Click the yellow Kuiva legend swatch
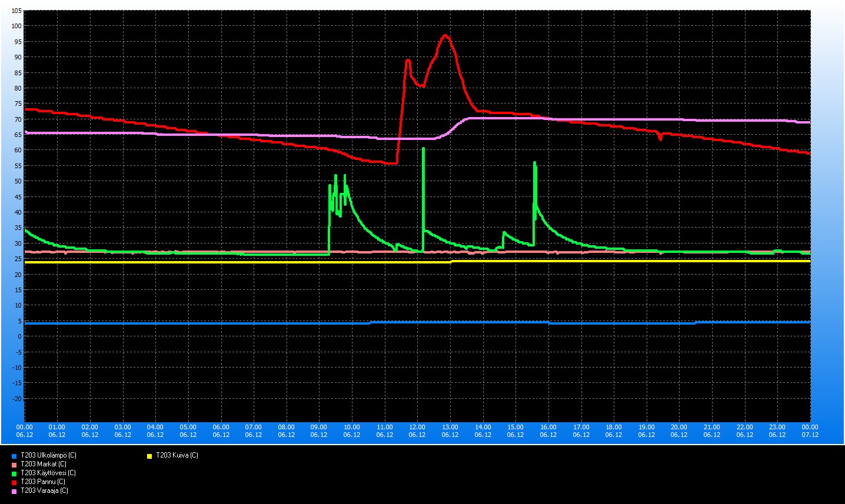The image size is (845, 504). click(149, 456)
